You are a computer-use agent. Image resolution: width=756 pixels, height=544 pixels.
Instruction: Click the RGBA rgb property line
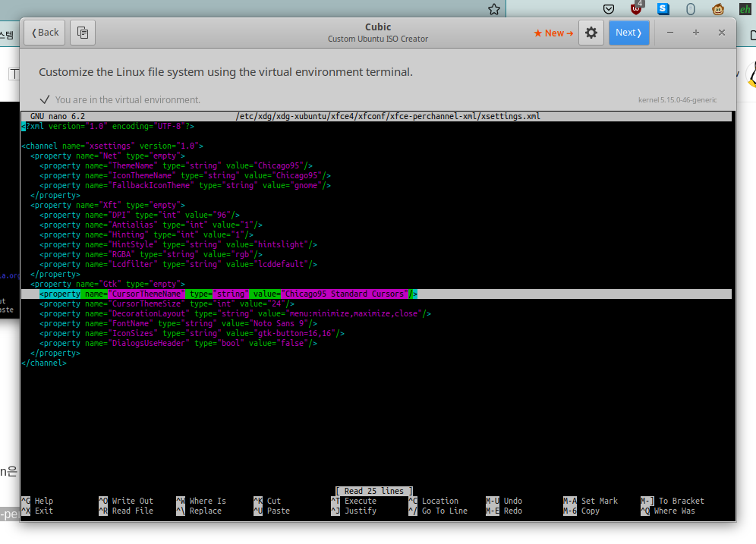point(151,254)
